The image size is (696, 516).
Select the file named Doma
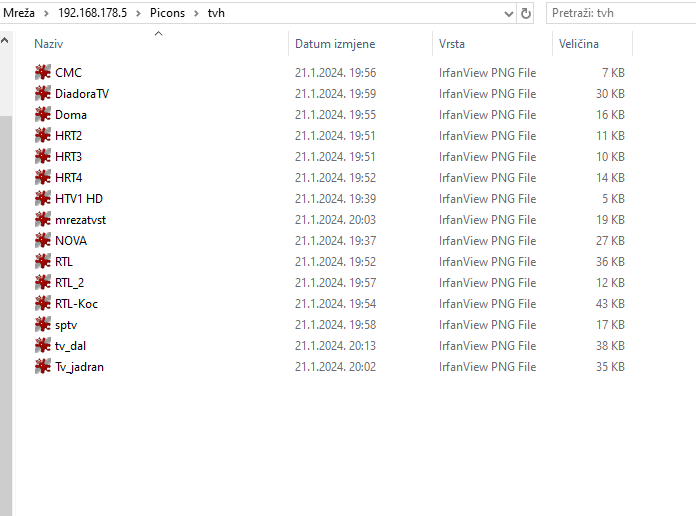pyautogui.click(x=71, y=115)
